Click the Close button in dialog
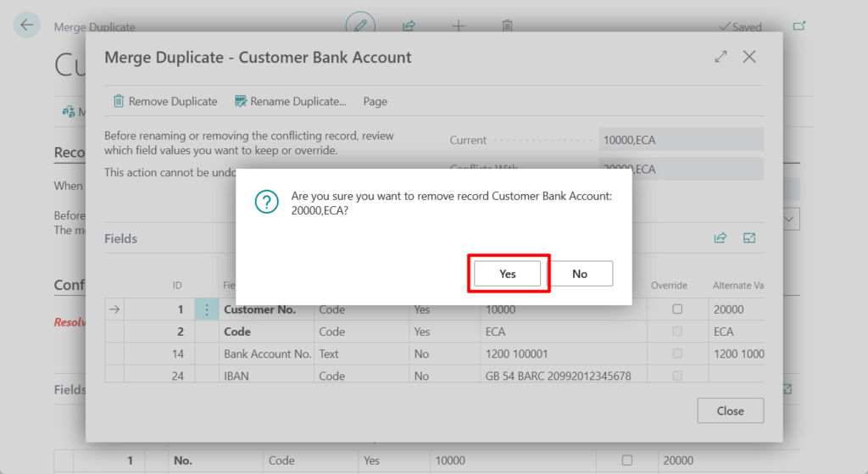The height and width of the screenshot is (474, 868). pos(730,410)
